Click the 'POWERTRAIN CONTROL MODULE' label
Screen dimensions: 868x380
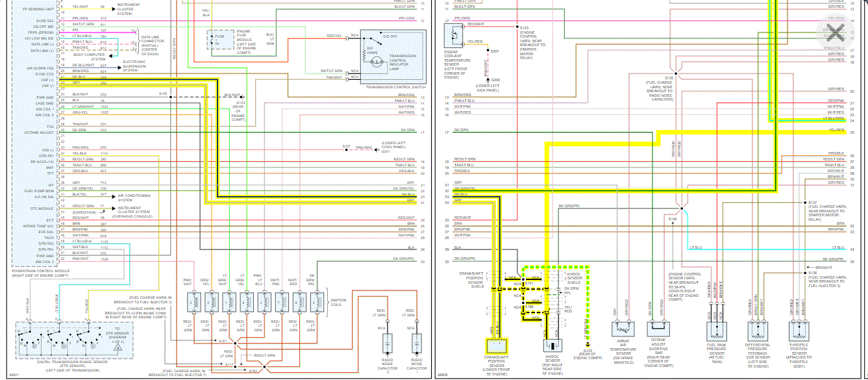coord(40,270)
